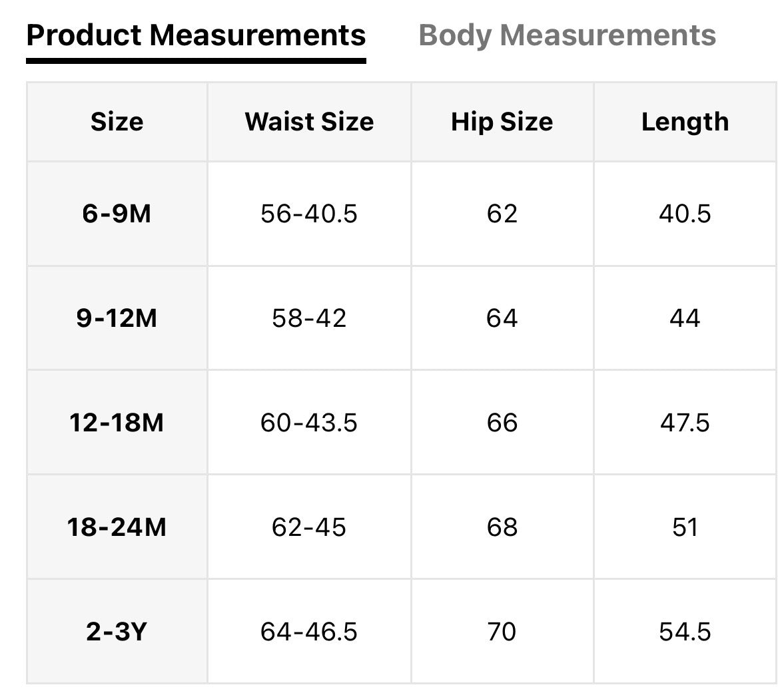Choose the 12-18M size row label
Screen dimensions: 784x699
click(117, 423)
